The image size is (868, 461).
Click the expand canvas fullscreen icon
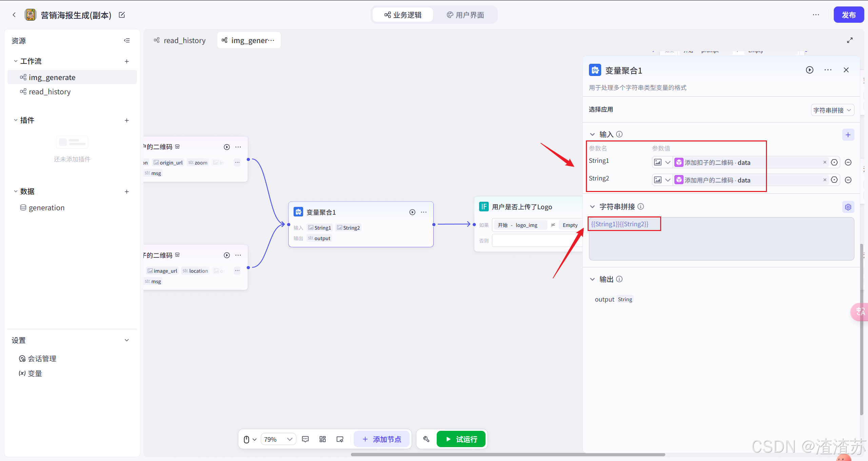(x=850, y=40)
